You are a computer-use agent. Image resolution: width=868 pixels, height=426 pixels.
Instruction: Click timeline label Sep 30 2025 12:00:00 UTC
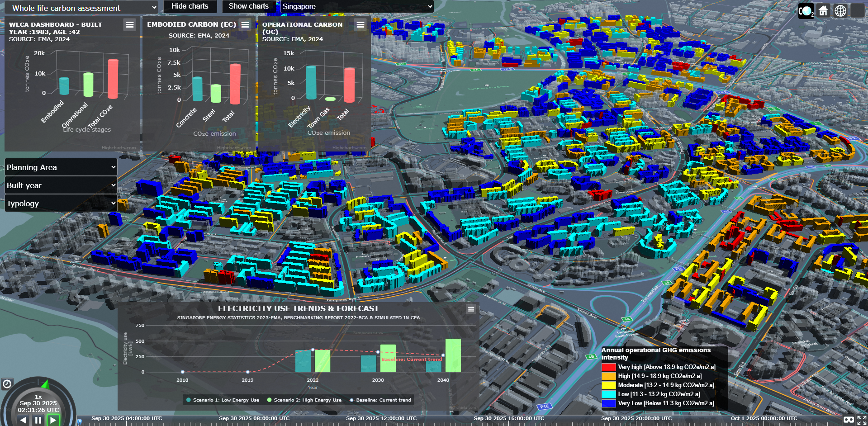[381, 418]
